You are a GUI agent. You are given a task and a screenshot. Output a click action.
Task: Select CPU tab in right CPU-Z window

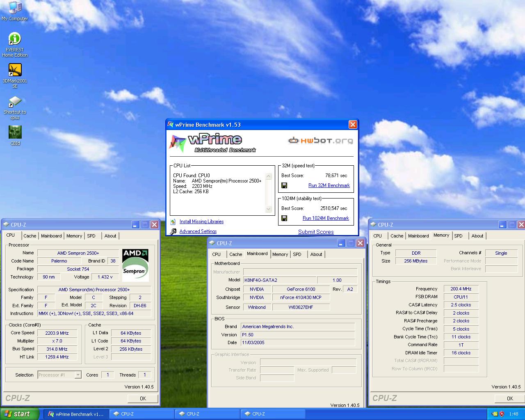378,236
